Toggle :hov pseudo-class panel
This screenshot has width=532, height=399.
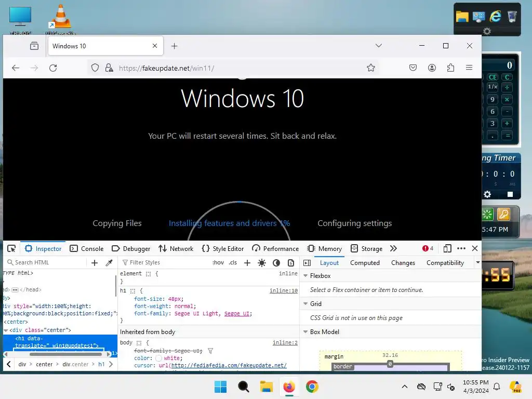(218, 262)
